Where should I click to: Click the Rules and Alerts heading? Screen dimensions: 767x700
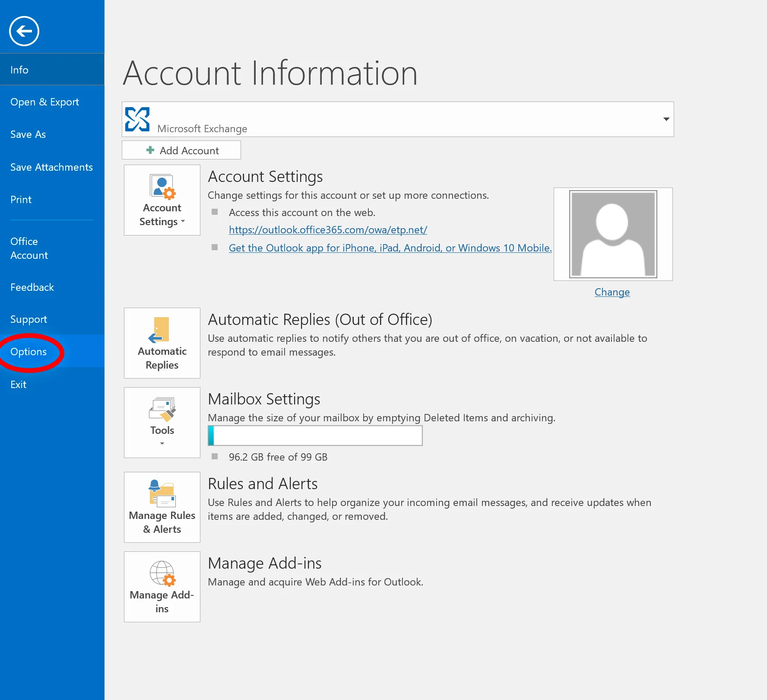(x=263, y=484)
